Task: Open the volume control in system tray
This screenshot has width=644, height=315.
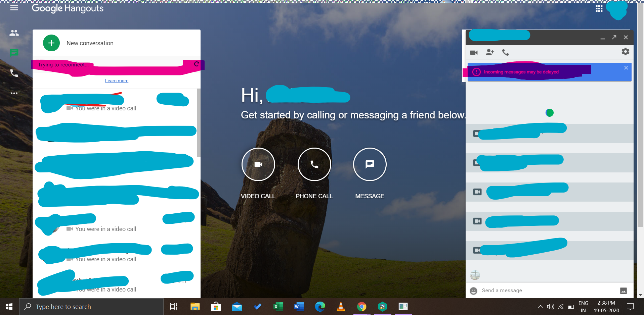Action: point(550,307)
